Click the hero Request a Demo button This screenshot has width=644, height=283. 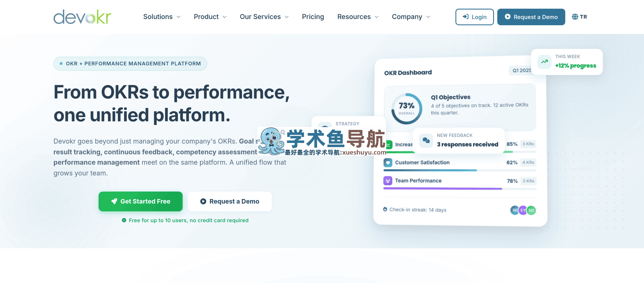tap(229, 201)
